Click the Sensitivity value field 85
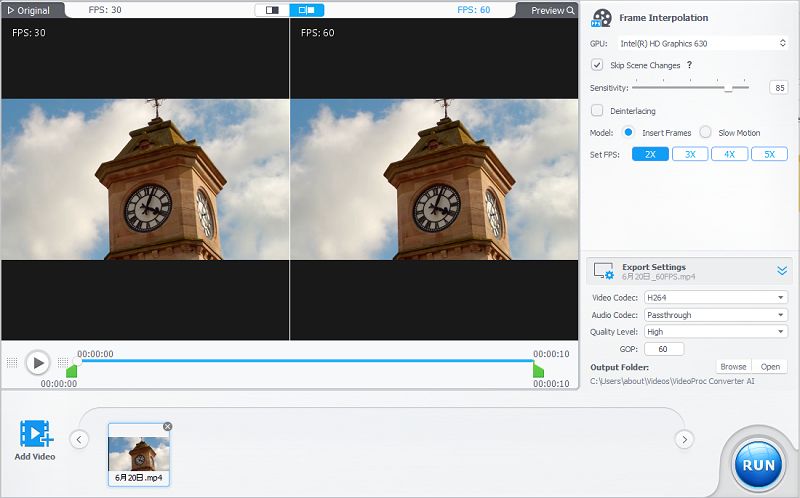800x498 pixels. (779, 88)
